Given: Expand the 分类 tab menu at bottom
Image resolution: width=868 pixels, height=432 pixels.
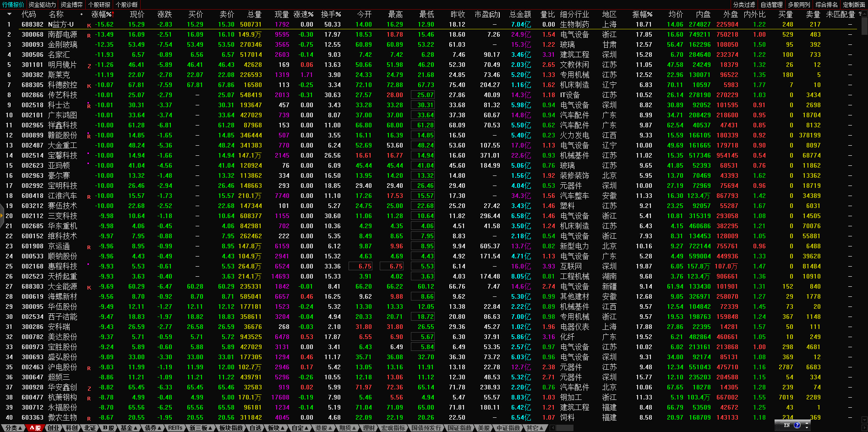Looking at the screenshot, I should coord(13,428).
